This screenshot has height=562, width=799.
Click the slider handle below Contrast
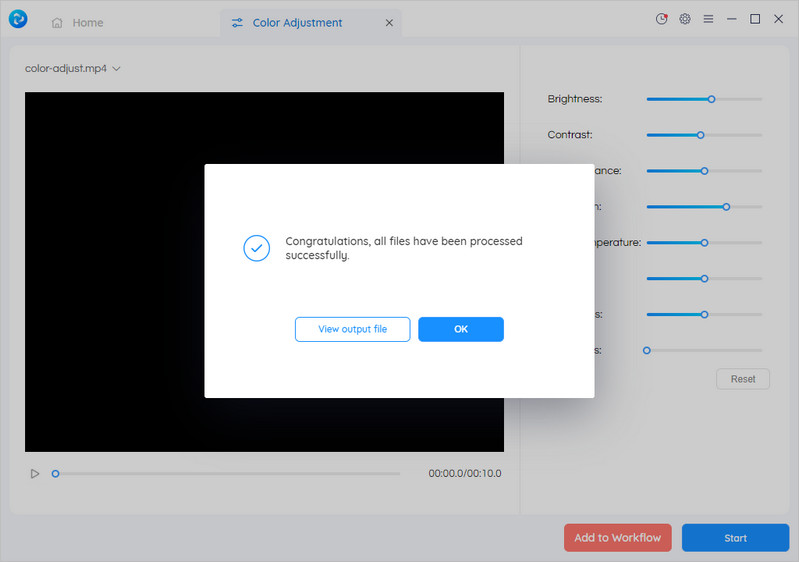[x=704, y=171]
